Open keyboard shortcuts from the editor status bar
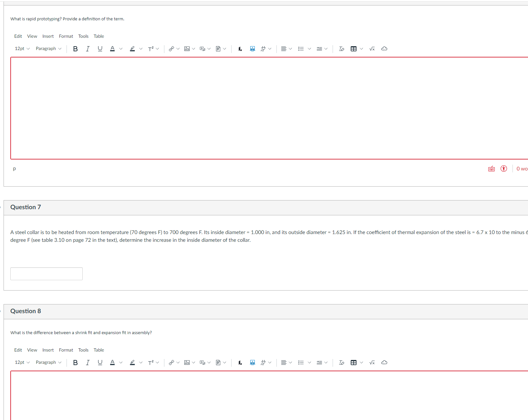This screenshot has width=528, height=420. pyautogui.click(x=492, y=169)
